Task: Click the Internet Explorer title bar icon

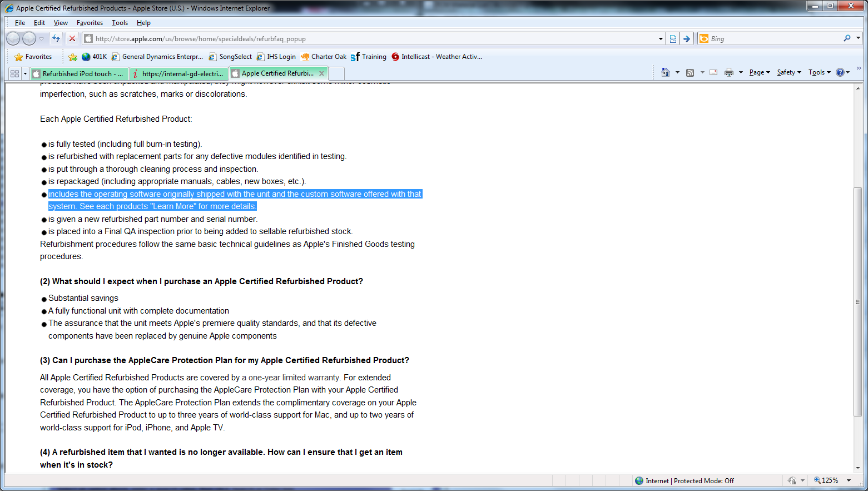Action: point(9,8)
